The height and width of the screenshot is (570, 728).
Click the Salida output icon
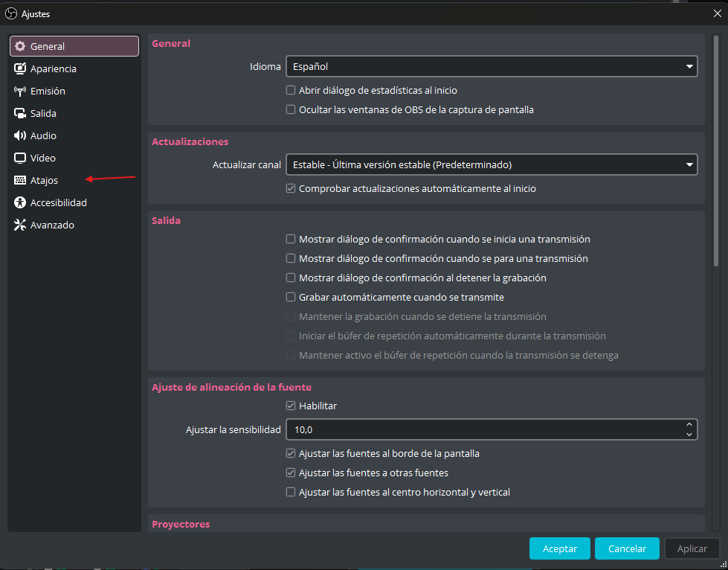(20, 113)
